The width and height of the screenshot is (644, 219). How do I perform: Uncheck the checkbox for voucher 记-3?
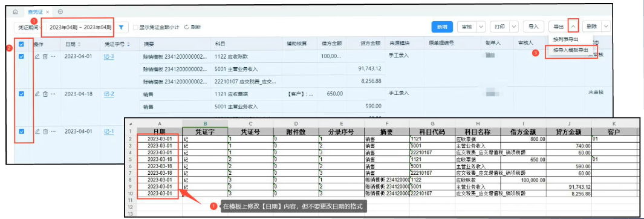coord(21,57)
